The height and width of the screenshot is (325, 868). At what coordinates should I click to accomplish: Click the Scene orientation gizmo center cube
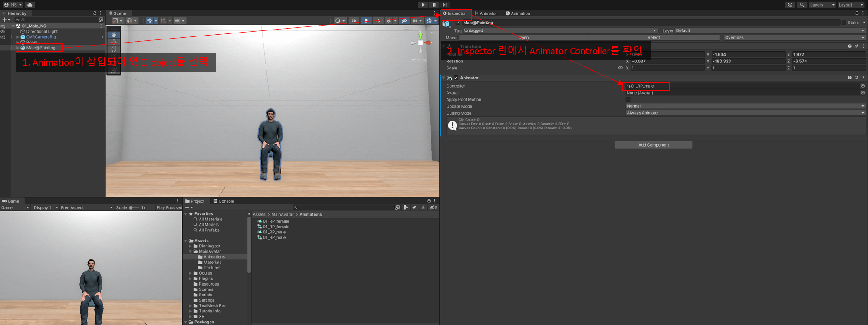pyautogui.click(x=420, y=43)
